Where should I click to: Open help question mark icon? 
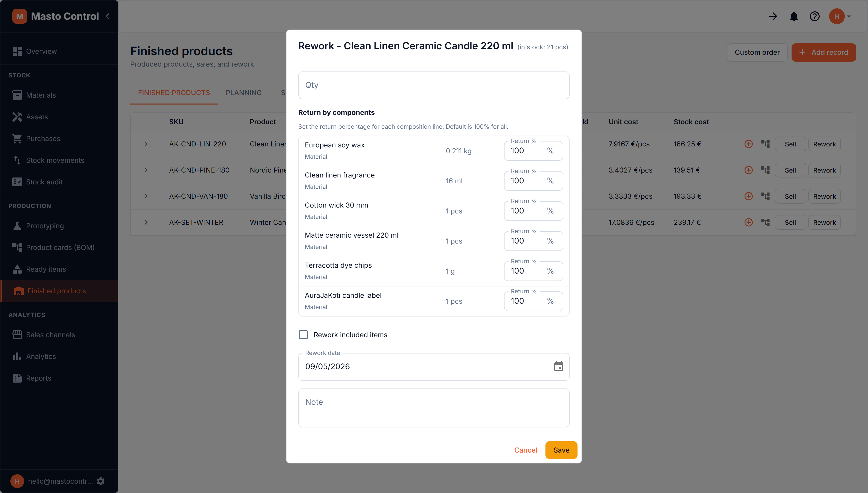[814, 16]
